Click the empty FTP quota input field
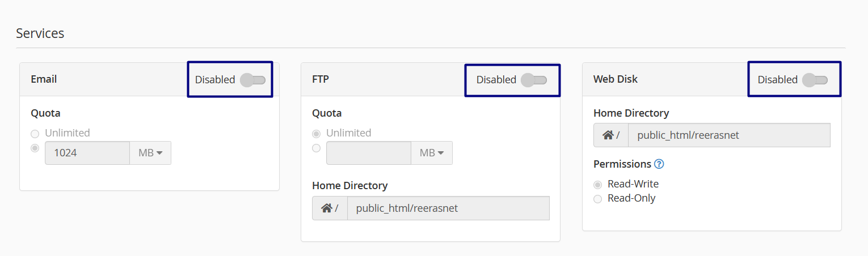The width and height of the screenshot is (868, 256). [x=369, y=153]
